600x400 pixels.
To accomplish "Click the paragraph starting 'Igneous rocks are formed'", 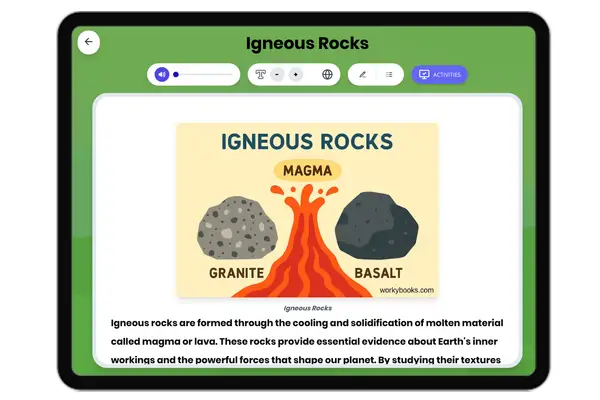I will 307,341.
